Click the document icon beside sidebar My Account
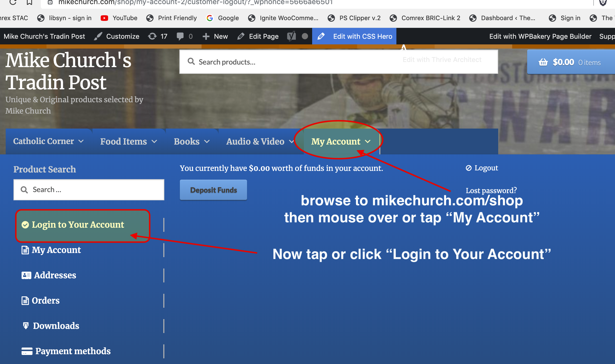 coord(25,250)
